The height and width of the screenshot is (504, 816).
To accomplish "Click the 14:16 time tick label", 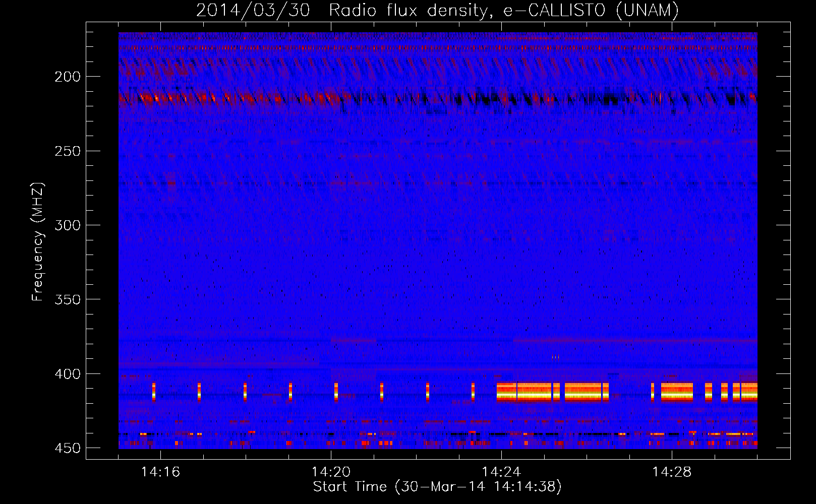I will coord(160,472).
